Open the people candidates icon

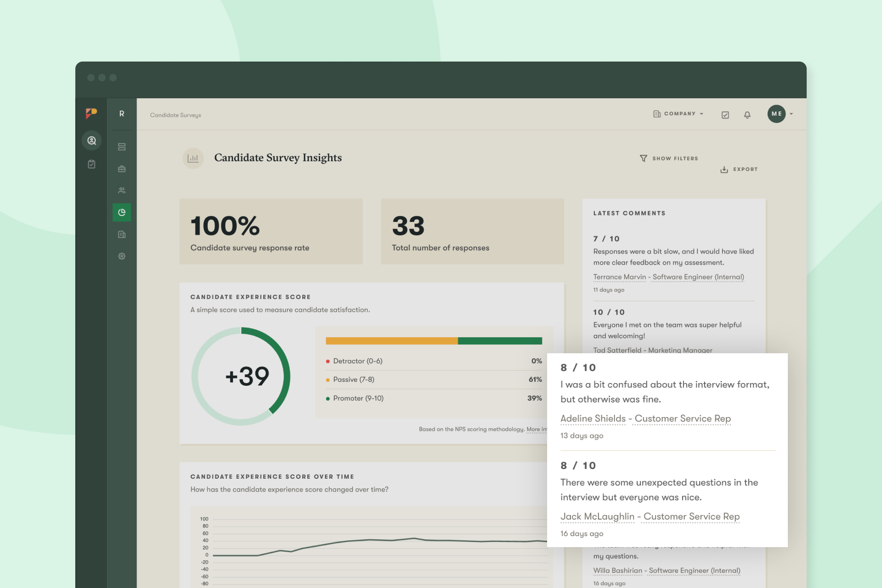point(122,190)
